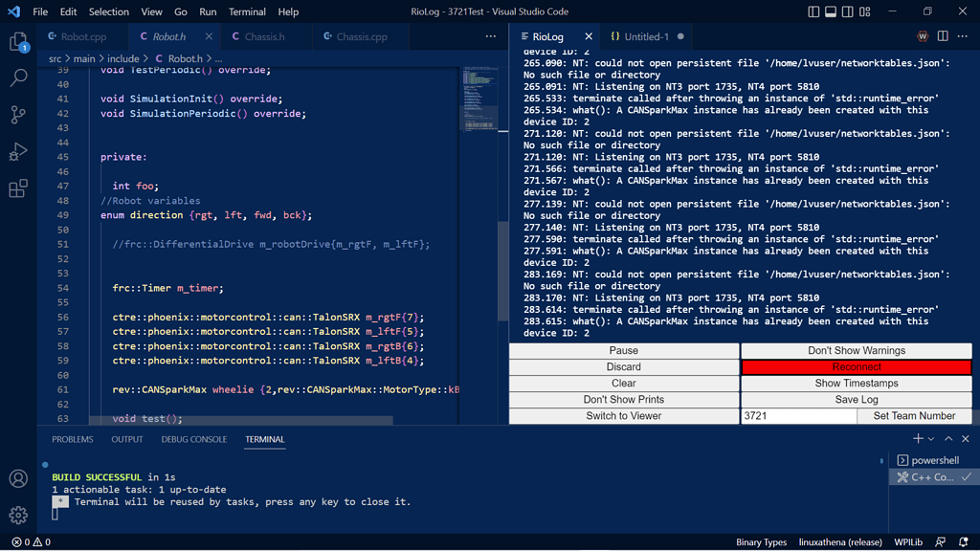980x551 pixels.
Task: Open the Accounts icon in Activity Bar
Action: point(18,479)
